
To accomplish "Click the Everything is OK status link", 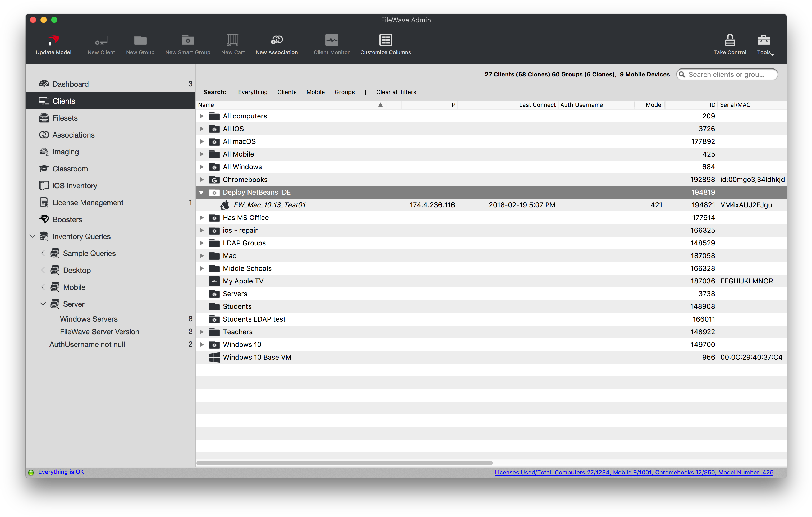I will click(x=61, y=472).
